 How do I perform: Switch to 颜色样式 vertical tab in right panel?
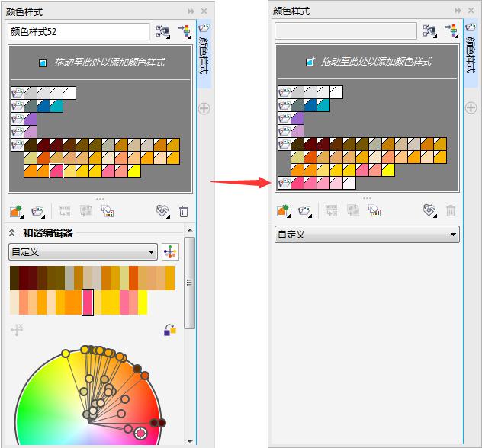pyautogui.click(x=471, y=53)
